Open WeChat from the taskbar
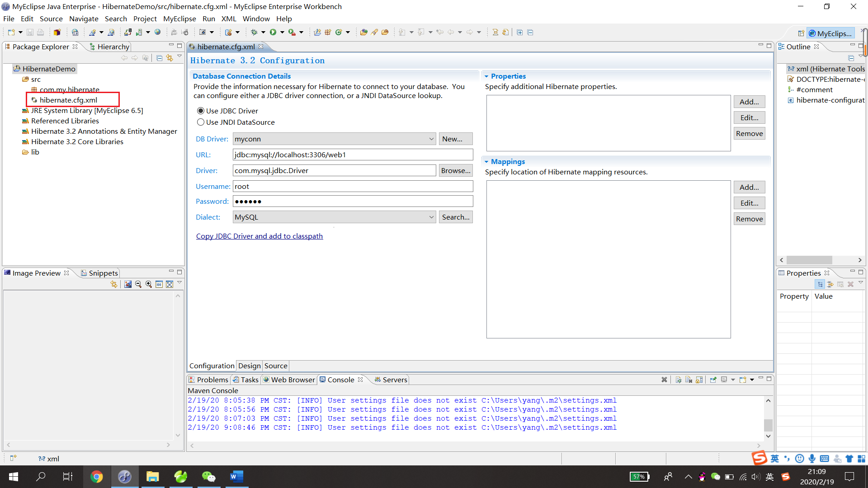Viewport: 868px width, 488px height. click(x=208, y=477)
